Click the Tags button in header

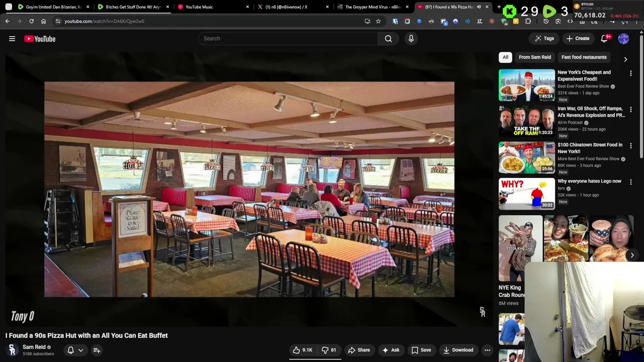click(x=544, y=39)
